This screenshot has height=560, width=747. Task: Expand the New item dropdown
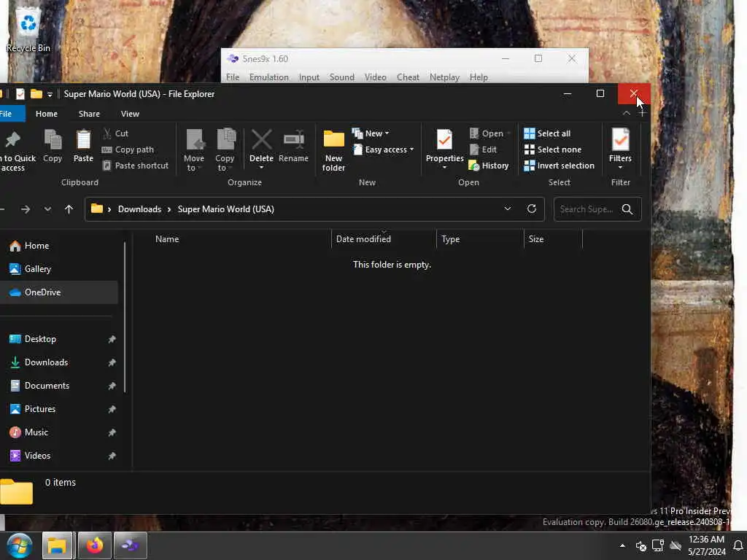point(371,133)
